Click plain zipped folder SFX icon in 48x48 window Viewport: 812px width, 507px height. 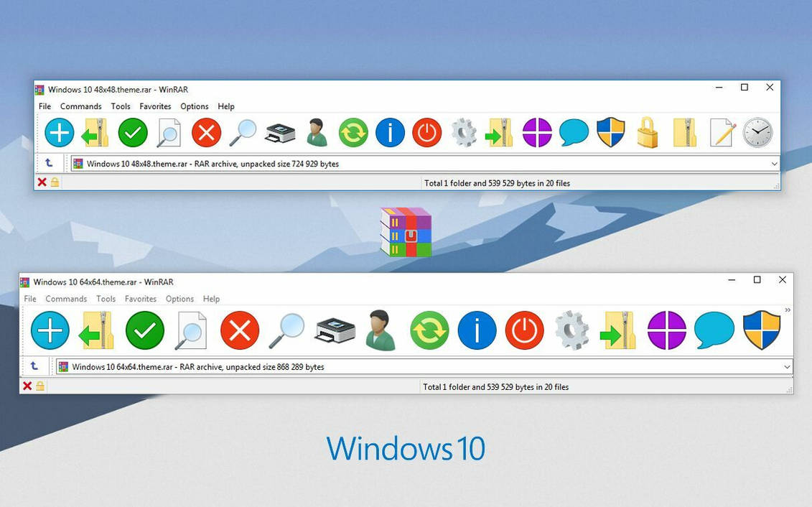point(685,133)
